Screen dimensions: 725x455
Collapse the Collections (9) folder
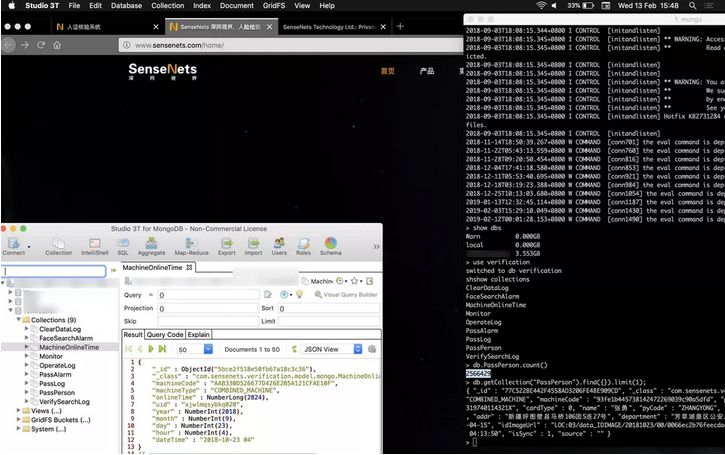pos(19,320)
